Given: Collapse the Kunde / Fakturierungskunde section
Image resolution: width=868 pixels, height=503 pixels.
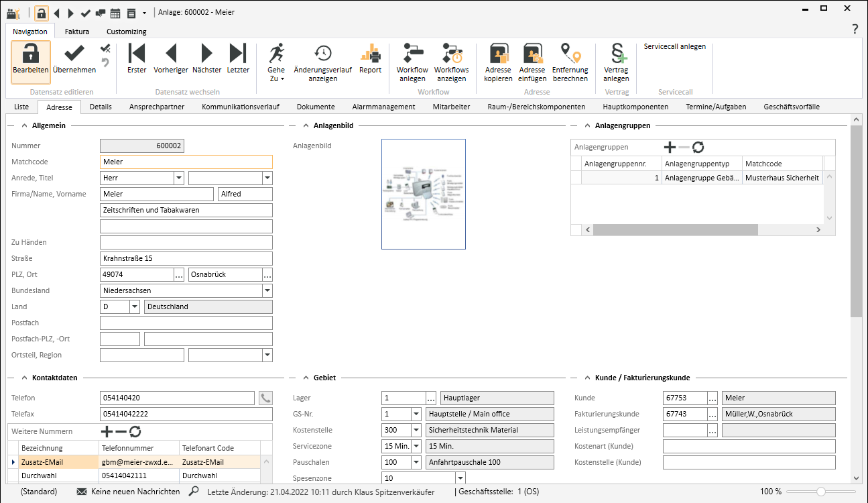Looking at the screenshot, I should tap(587, 378).
